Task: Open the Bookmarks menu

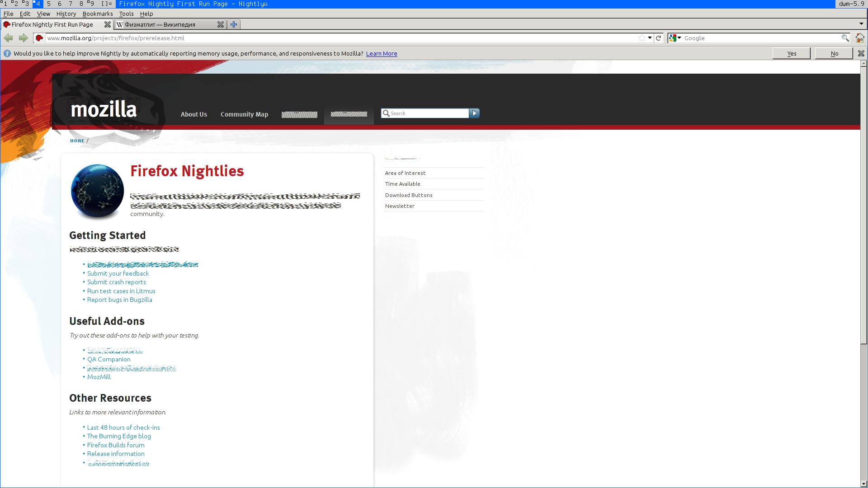Action: pos(98,14)
